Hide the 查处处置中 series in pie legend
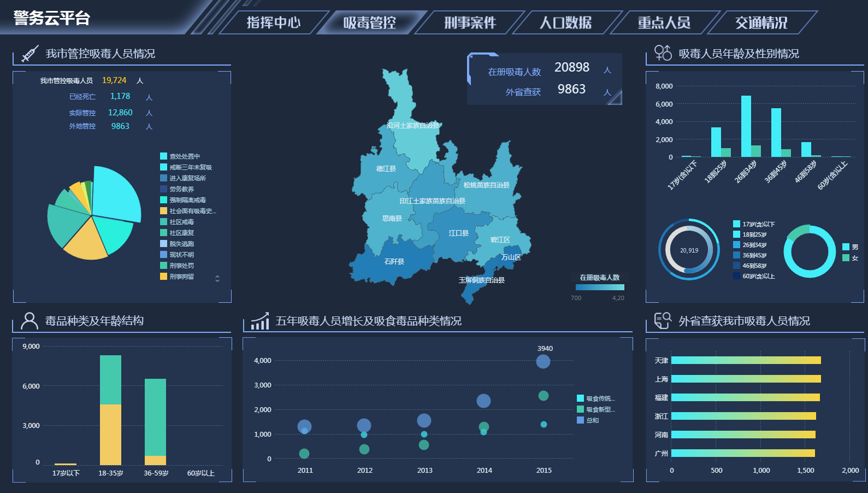868x493 pixels. pyautogui.click(x=180, y=156)
